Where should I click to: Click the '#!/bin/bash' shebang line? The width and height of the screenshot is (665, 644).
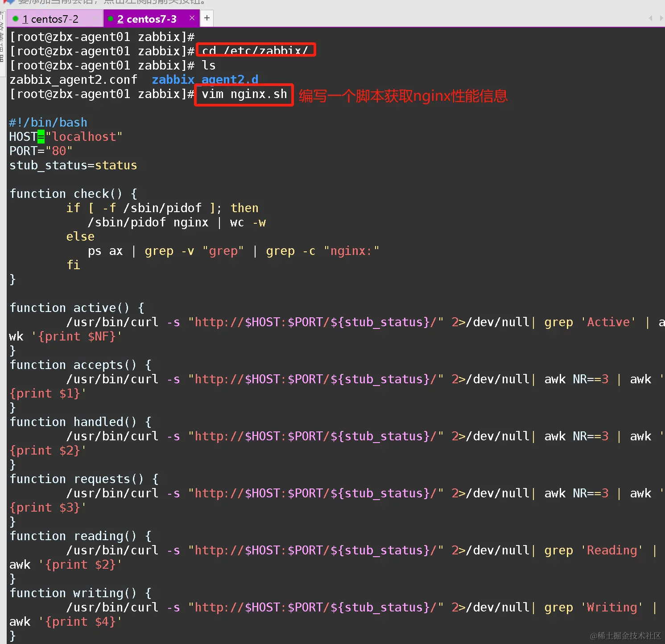(x=48, y=123)
